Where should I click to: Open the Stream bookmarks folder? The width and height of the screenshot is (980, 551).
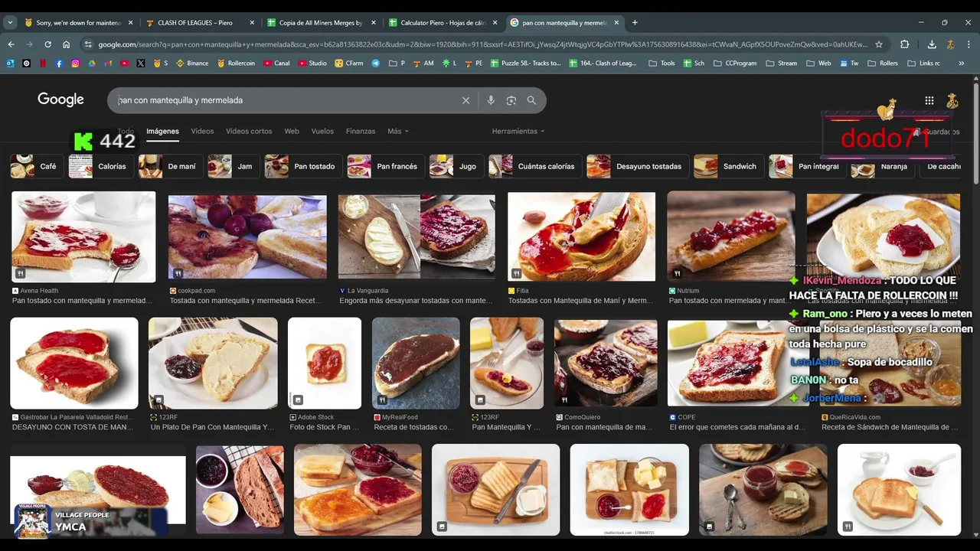point(781,64)
